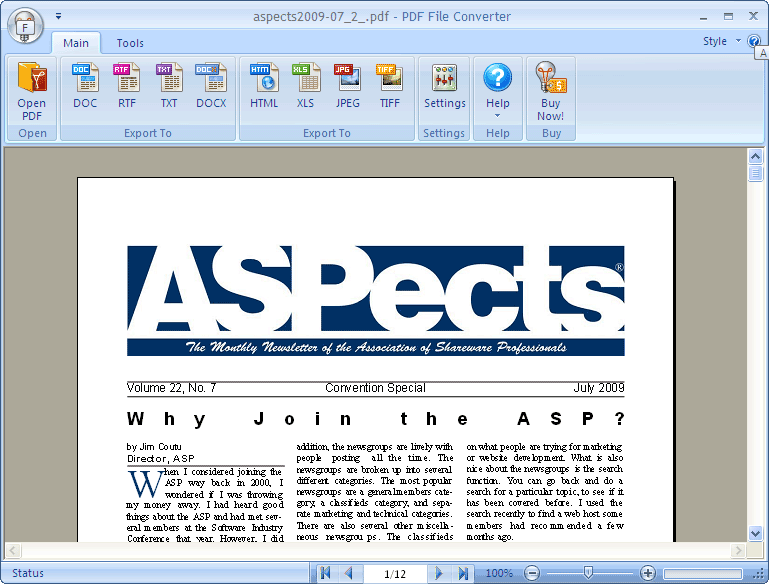Export the pages as JPEG images
The width and height of the screenshot is (769, 584).
tap(347, 85)
